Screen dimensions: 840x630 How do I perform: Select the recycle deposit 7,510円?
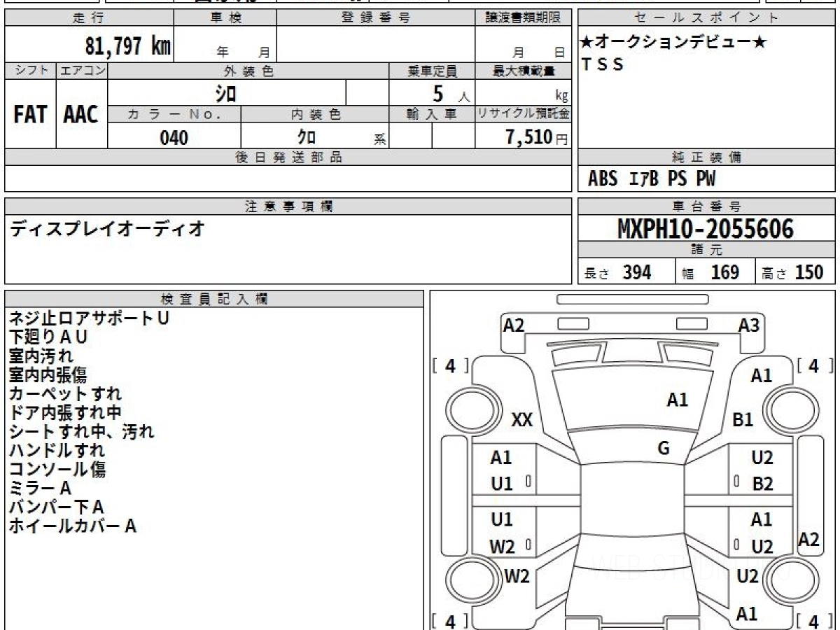[x=536, y=137]
